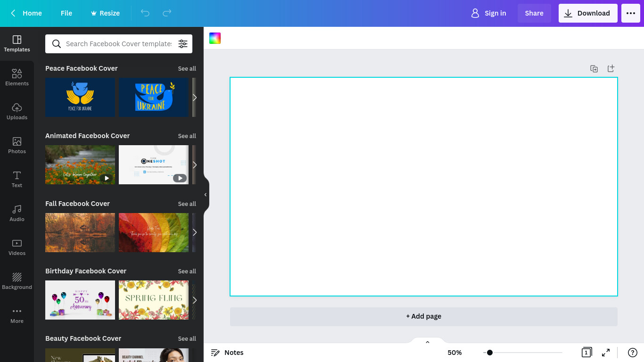Select the colorful fall leaves template

pyautogui.click(x=154, y=232)
